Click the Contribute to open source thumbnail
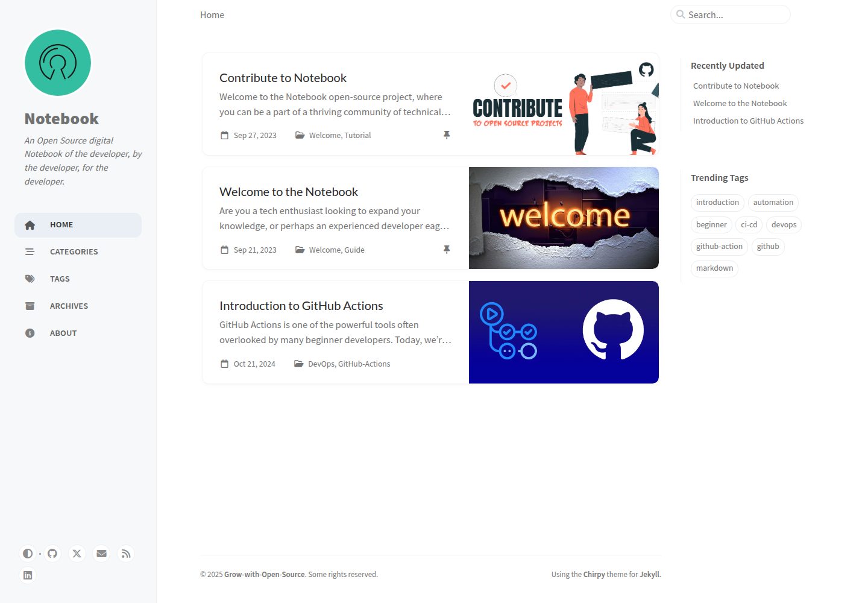The image size is (868, 603). [564, 104]
